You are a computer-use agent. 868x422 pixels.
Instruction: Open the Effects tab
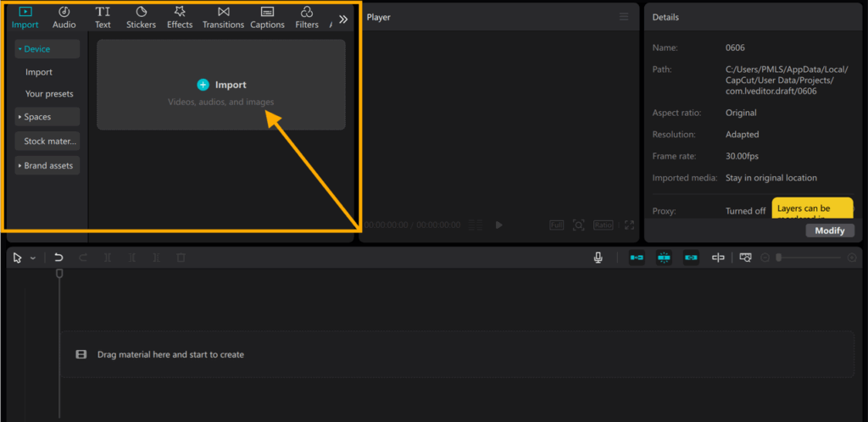click(x=180, y=17)
